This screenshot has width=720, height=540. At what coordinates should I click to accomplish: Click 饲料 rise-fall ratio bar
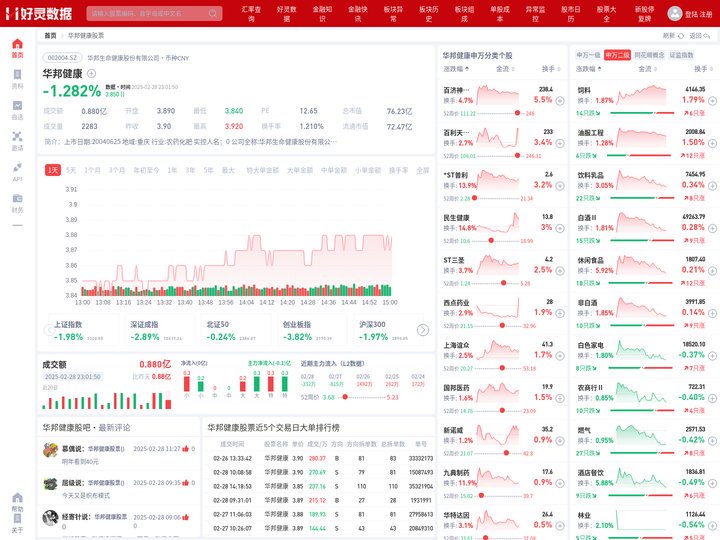click(642, 113)
